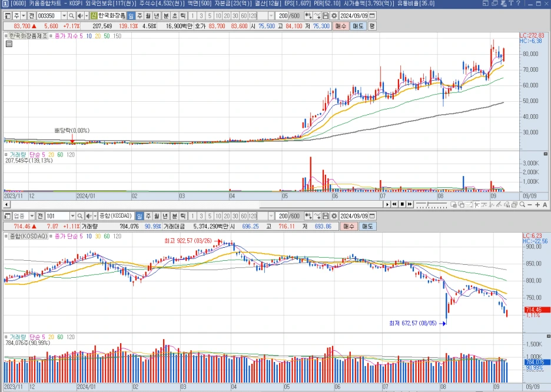551x392 pixels.
Task: Click the eraser icon in chart drawing toolbar
Action: click(506, 204)
